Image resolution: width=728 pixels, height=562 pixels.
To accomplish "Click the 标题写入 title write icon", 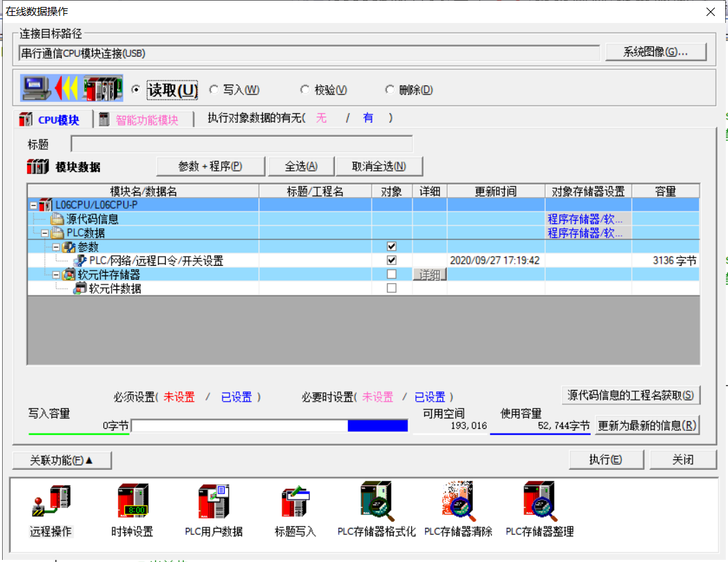I will tap(295, 502).
